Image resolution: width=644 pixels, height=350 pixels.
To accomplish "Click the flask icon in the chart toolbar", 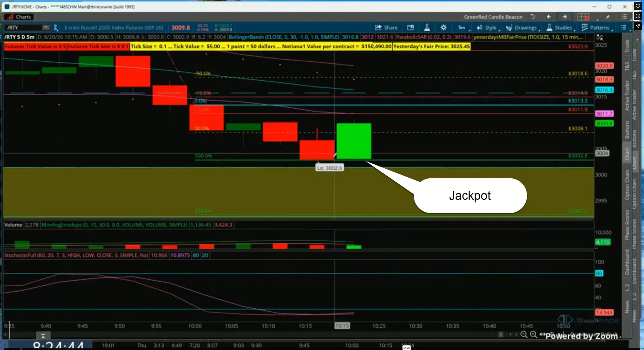I will [x=427, y=27].
